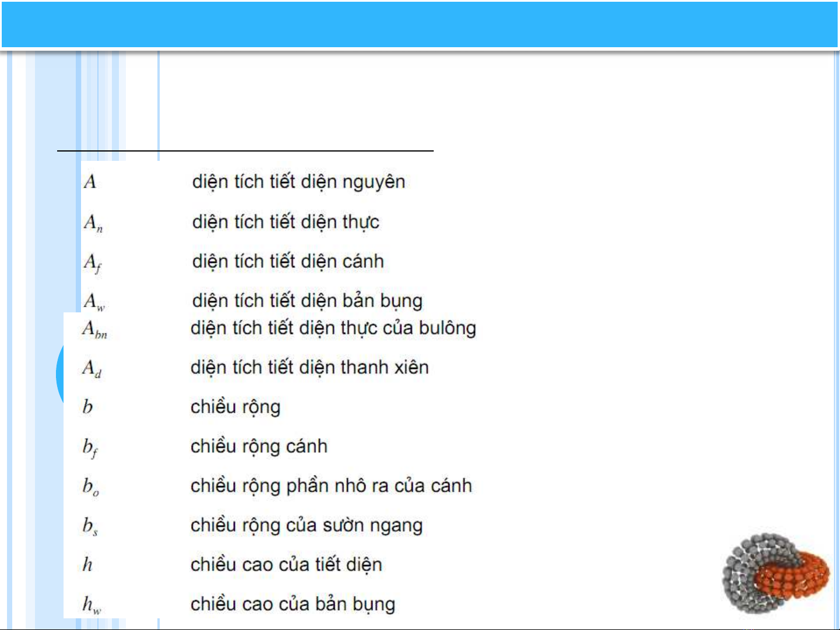Click the symbol h for section height
Viewport: 840px width, 630px height.
point(87,565)
